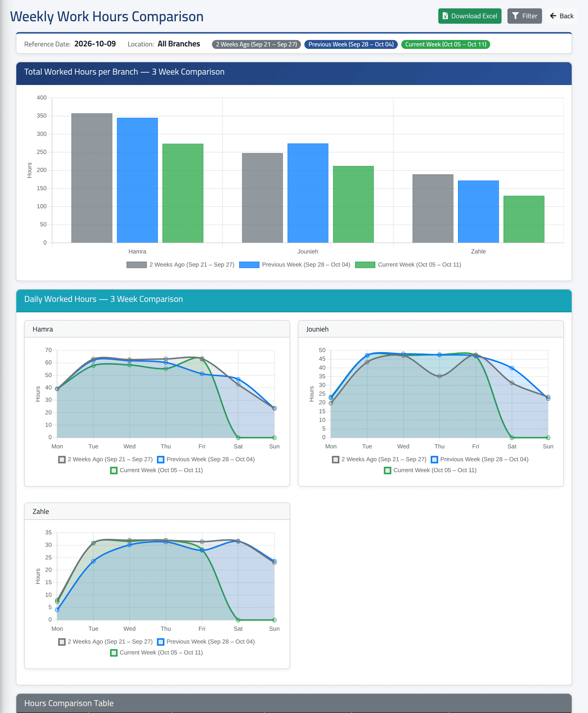Click the Download Excel button
Viewport: 588px width, 713px height.
470,16
